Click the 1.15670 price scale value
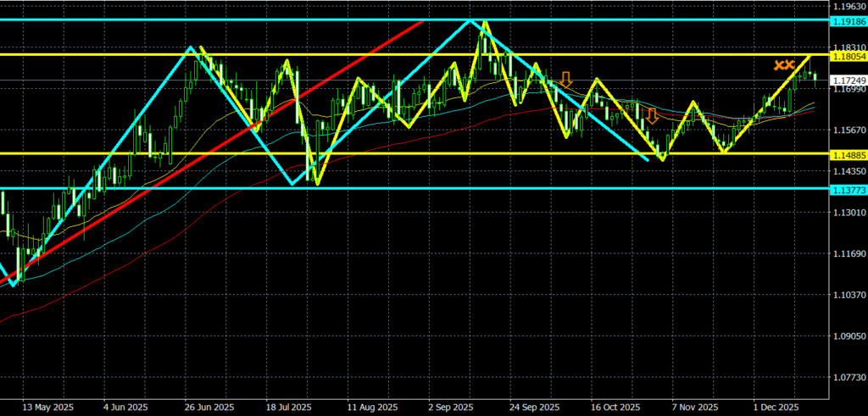The width and height of the screenshot is (868, 416). click(848, 130)
